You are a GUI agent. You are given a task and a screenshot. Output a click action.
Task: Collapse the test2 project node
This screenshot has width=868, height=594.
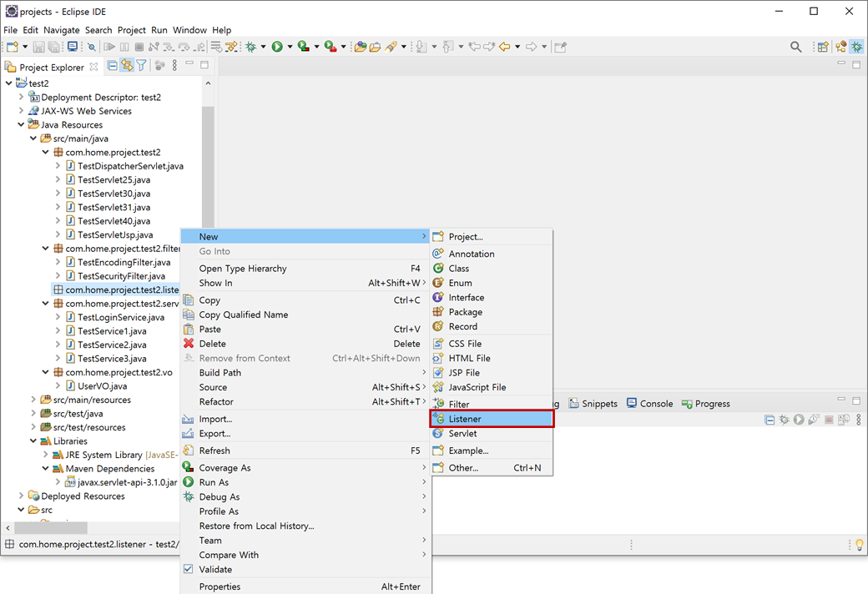pyautogui.click(x=9, y=83)
